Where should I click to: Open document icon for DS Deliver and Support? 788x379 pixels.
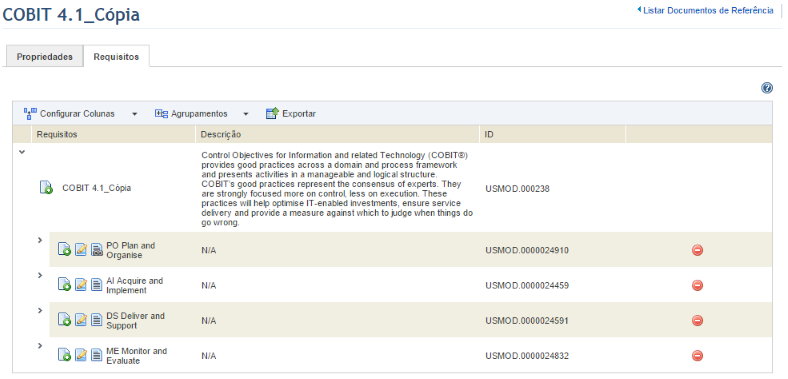pyautogui.click(x=96, y=320)
